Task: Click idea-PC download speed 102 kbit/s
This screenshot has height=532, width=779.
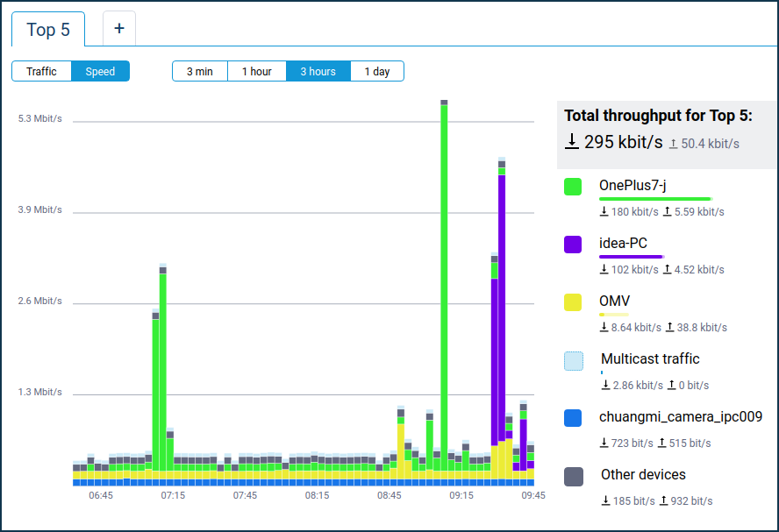Action: click(x=634, y=269)
